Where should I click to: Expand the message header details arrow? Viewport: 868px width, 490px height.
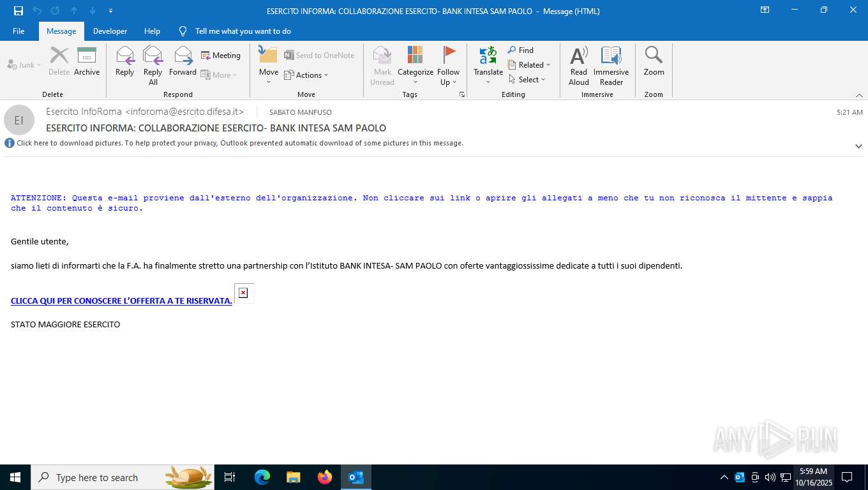click(x=858, y=146)
